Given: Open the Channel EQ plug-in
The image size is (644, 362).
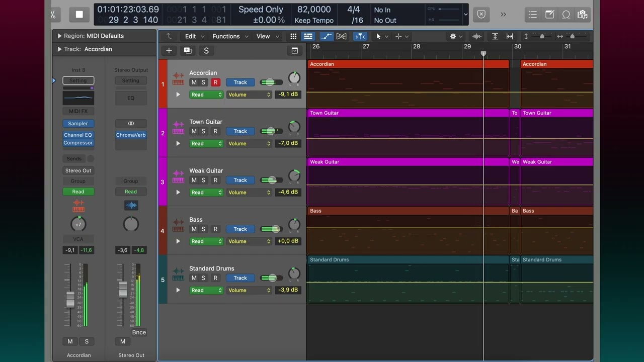Looking at the screenshot, I should [x=78, y=135].
